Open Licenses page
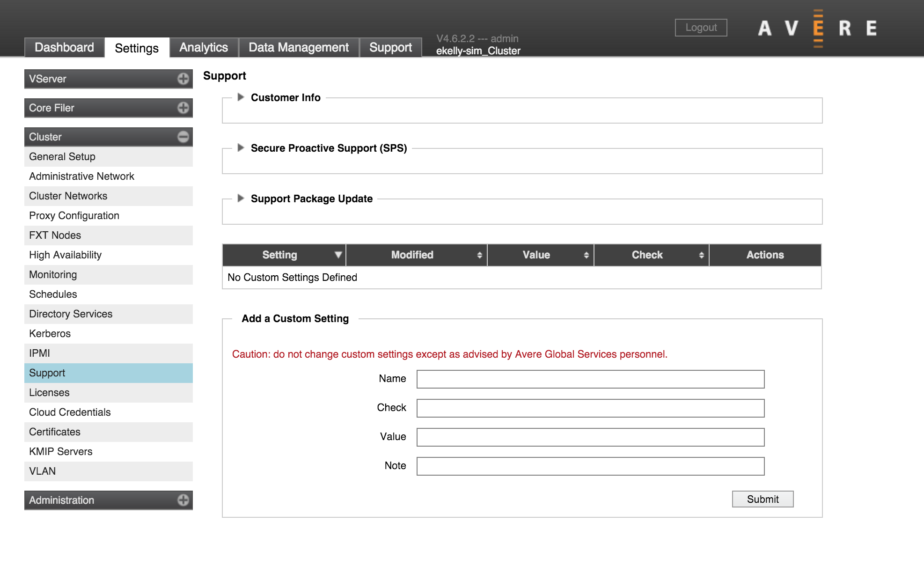Screen dimensions: 924x566 [109, 393]
